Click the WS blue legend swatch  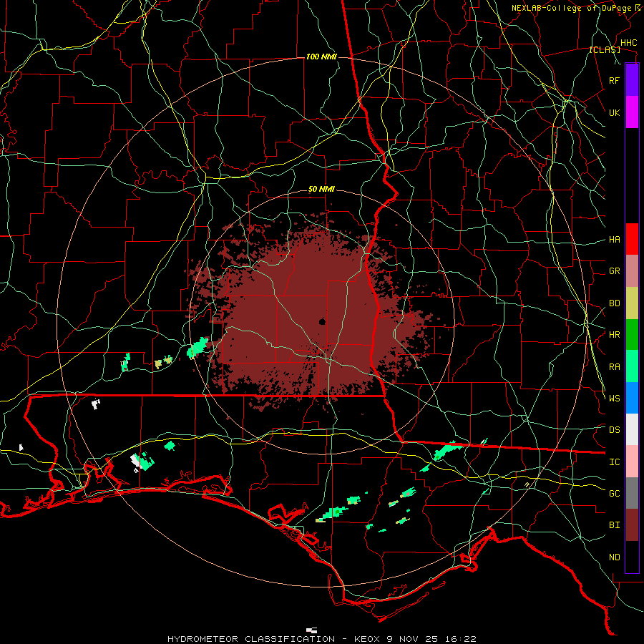[x=632, y=398]
